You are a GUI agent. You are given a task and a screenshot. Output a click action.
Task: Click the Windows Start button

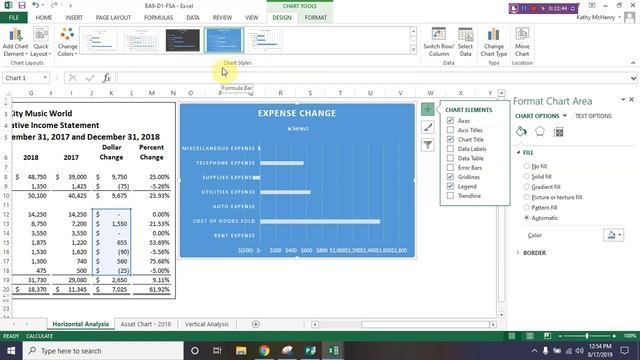11,351
